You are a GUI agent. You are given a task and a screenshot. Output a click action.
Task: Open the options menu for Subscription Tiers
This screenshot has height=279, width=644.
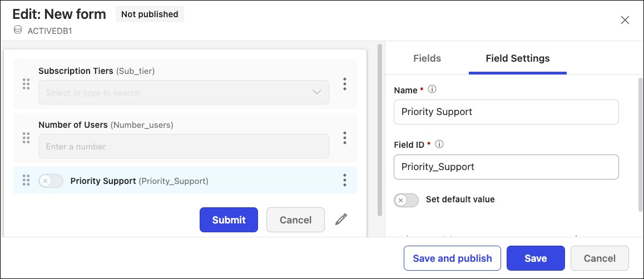coord(345,84)
